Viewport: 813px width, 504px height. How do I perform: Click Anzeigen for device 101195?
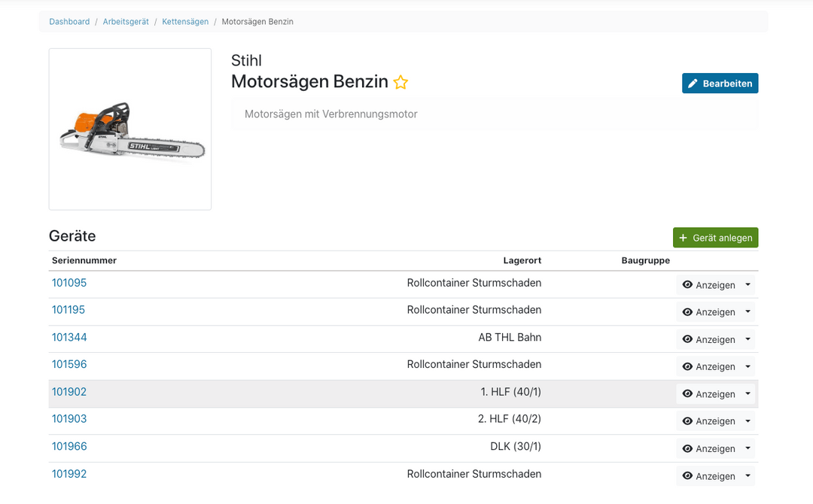tap(708, 312)
